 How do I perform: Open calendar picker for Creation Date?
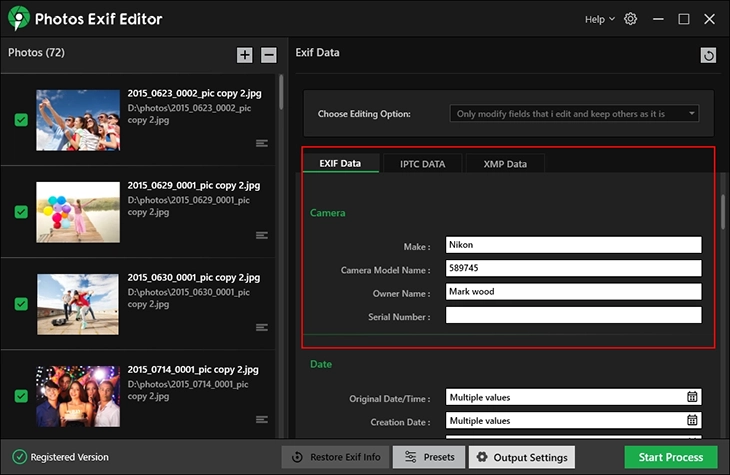692,421
